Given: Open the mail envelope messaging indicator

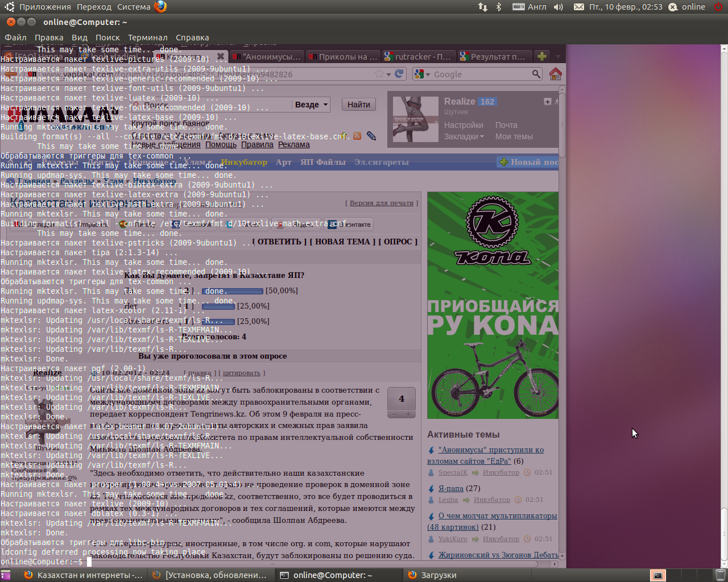Looking at the screenshot, I should [578, 7].
